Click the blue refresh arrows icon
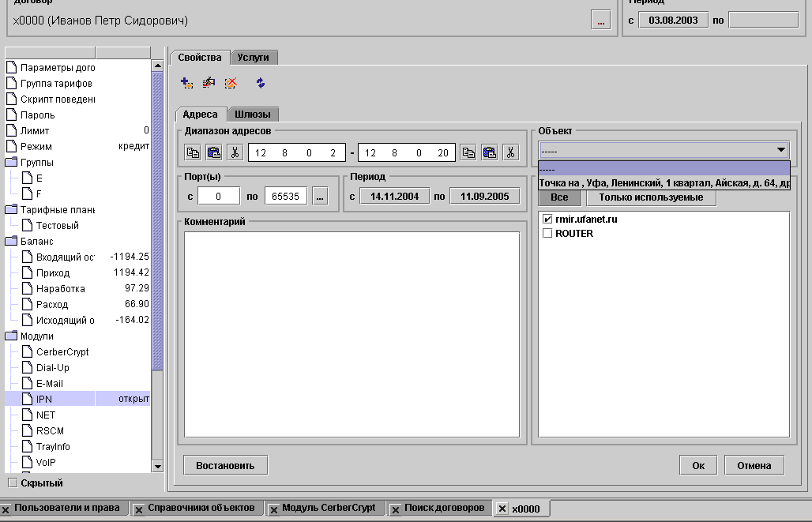Screen dimensions: 812x522 tap(261, 82)
